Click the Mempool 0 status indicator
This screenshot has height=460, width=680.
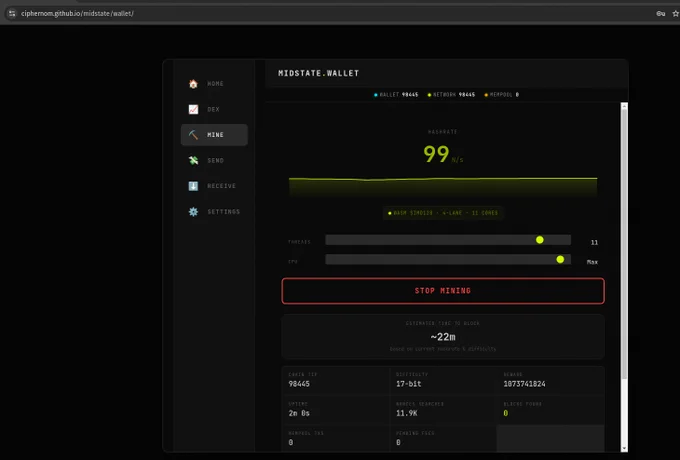(x=501, y=95)
